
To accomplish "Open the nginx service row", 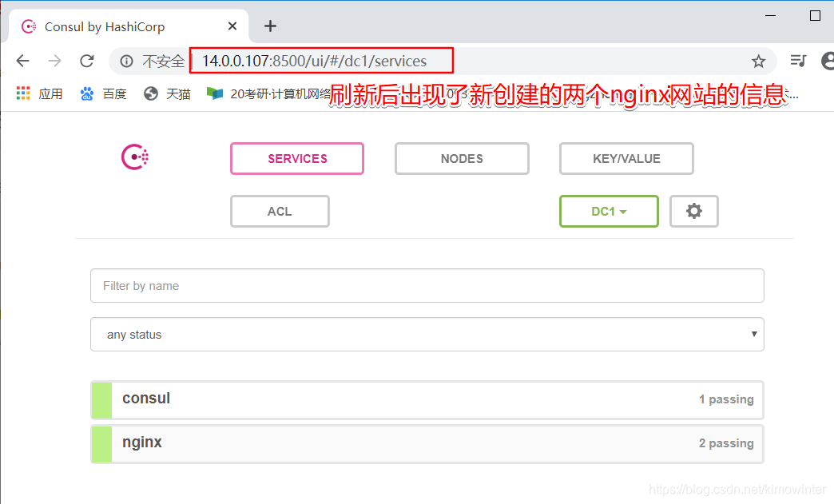I will coord(427,443).
